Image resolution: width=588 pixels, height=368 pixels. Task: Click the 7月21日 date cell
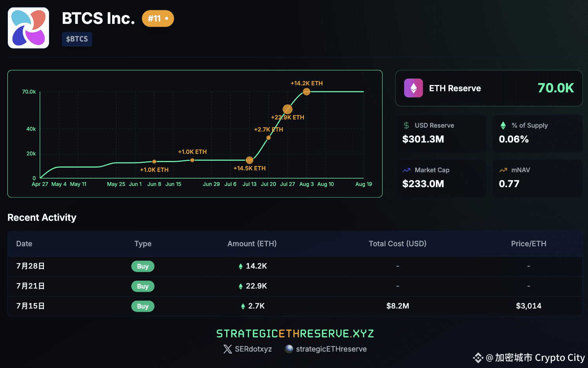[x=31, y=286]
